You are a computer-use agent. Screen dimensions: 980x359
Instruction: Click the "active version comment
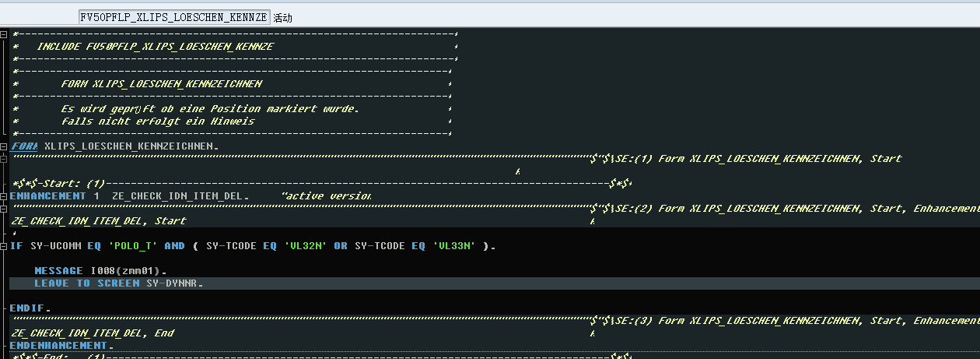[326, 196]
